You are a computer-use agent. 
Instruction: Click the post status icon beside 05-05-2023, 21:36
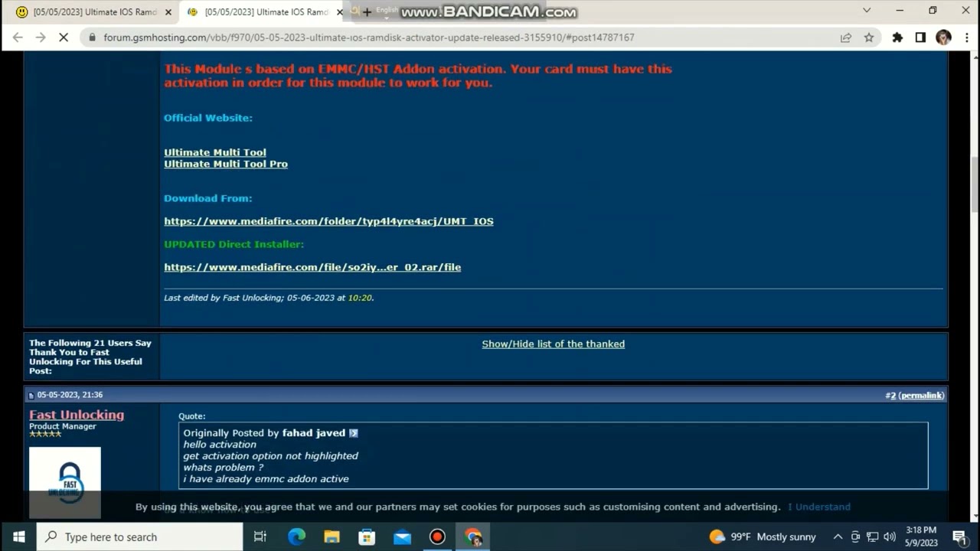click(31, 396)
